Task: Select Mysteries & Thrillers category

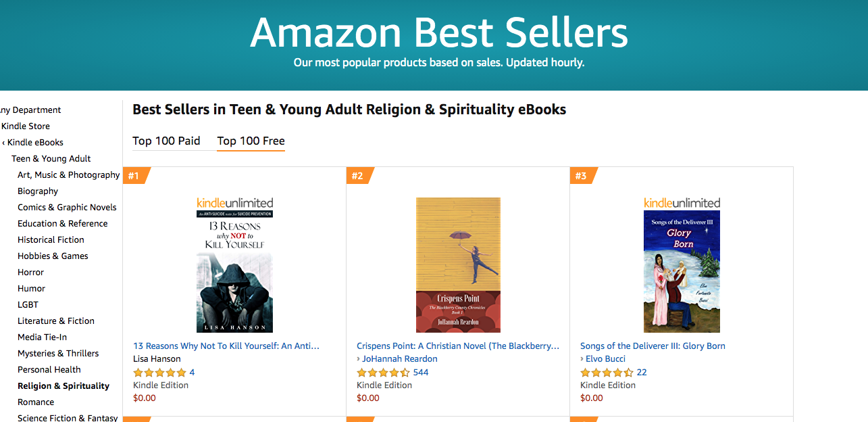Action: 58,354
